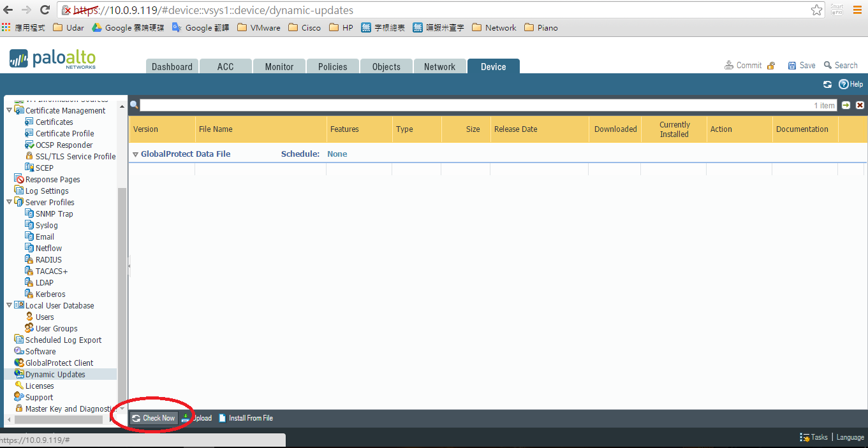Select LDAP server profile
Screen dimensions: 868x448
point(45,282)
